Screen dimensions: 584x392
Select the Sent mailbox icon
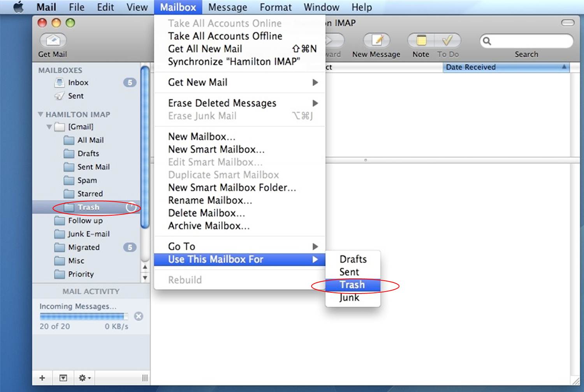pos(60,96)
